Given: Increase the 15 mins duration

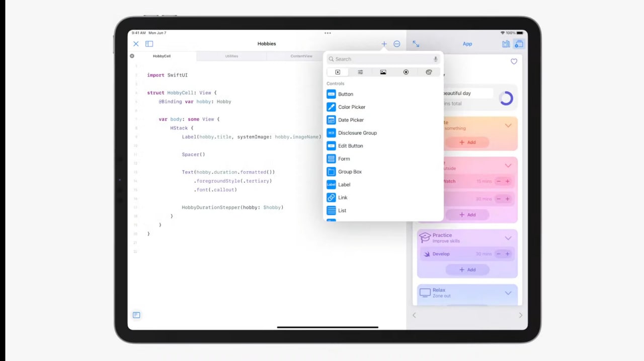Looking at the screenshot, I should point(507,181).
